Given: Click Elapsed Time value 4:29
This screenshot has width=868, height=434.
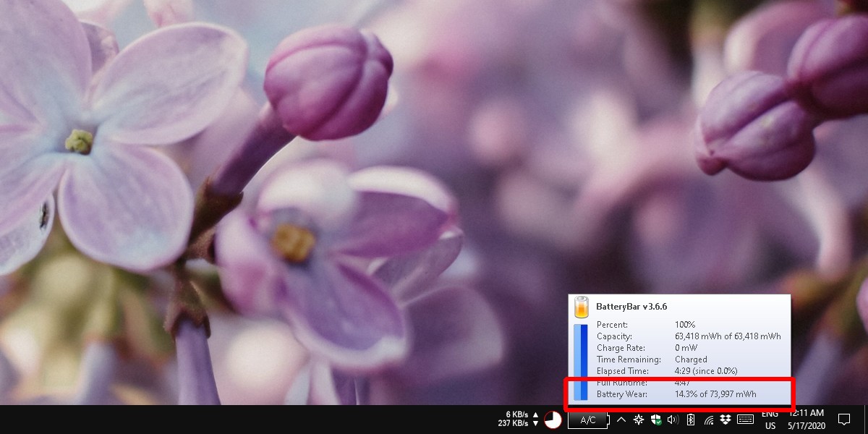Looking at the screenshot, I should point(706,371).
